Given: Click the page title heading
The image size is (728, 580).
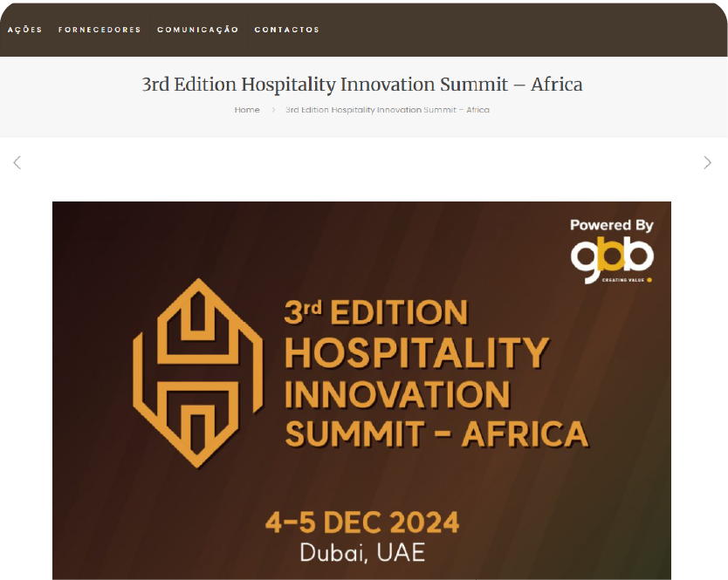Looking at the screenshot, I should (362, 85).
